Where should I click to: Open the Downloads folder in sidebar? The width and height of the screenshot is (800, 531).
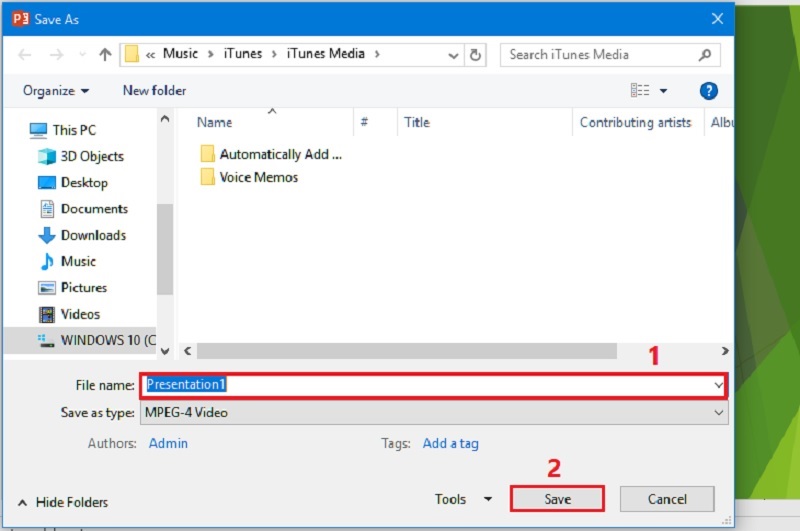point(93,235)
